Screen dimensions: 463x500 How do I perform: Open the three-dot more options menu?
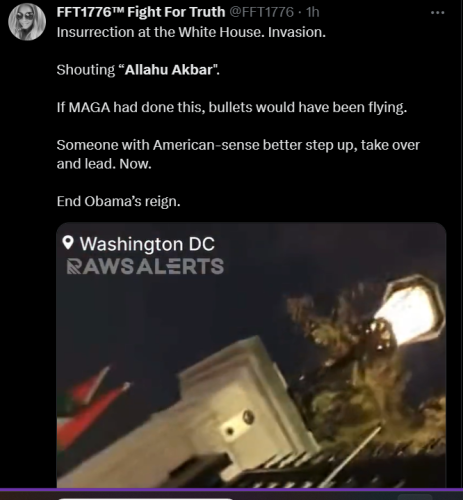[x=437, y=13]
